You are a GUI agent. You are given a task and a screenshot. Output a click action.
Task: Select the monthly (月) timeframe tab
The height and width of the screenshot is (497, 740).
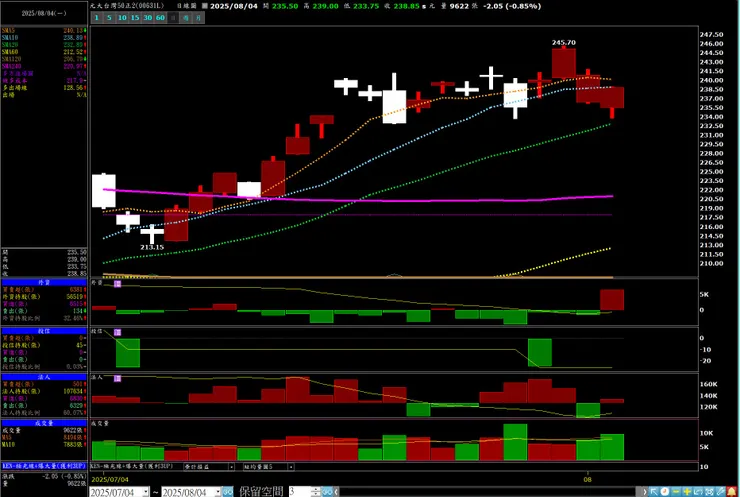[x=199, y=18]
